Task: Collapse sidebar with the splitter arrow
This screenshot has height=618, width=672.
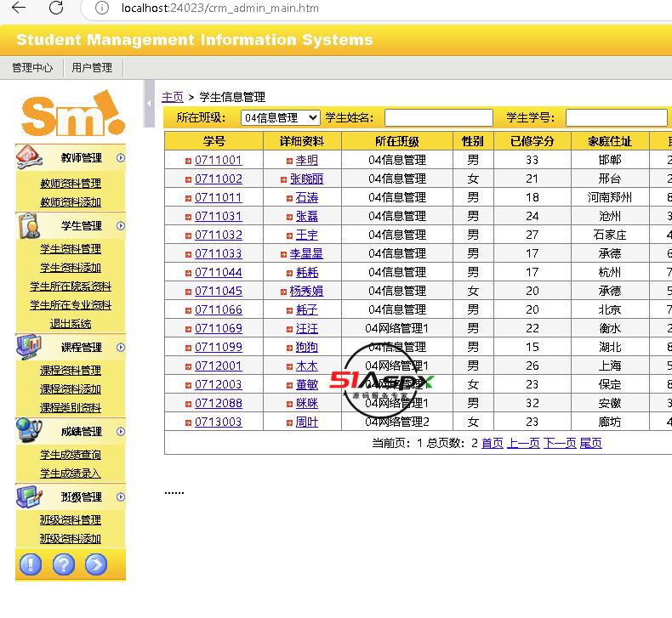Action: [x=149, y=103]
